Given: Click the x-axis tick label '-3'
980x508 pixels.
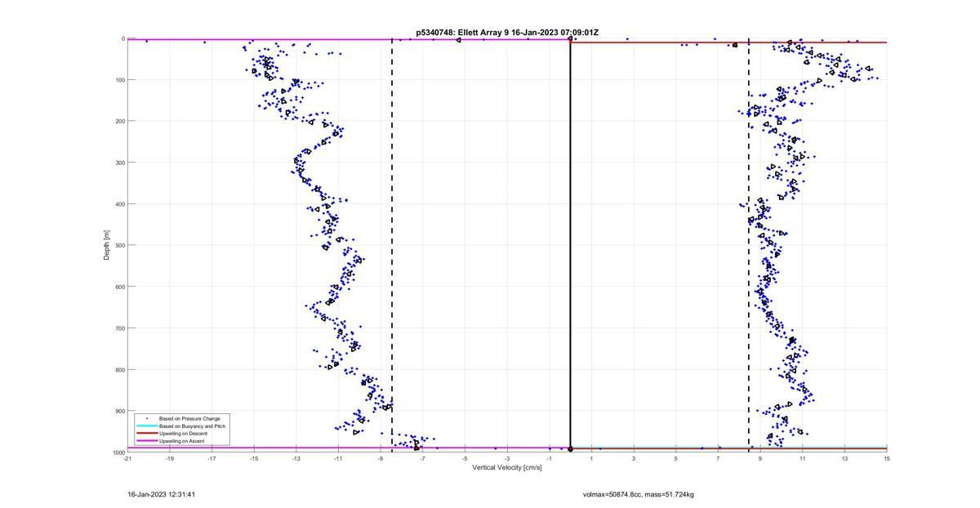Looking at the screenshot, I should point(507,458).
